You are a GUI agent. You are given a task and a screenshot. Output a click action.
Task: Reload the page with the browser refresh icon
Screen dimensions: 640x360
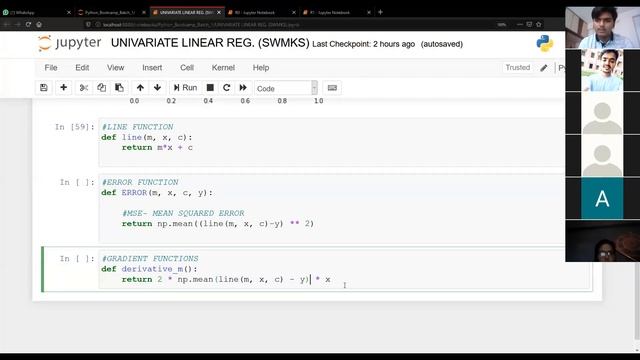(28, 24)
